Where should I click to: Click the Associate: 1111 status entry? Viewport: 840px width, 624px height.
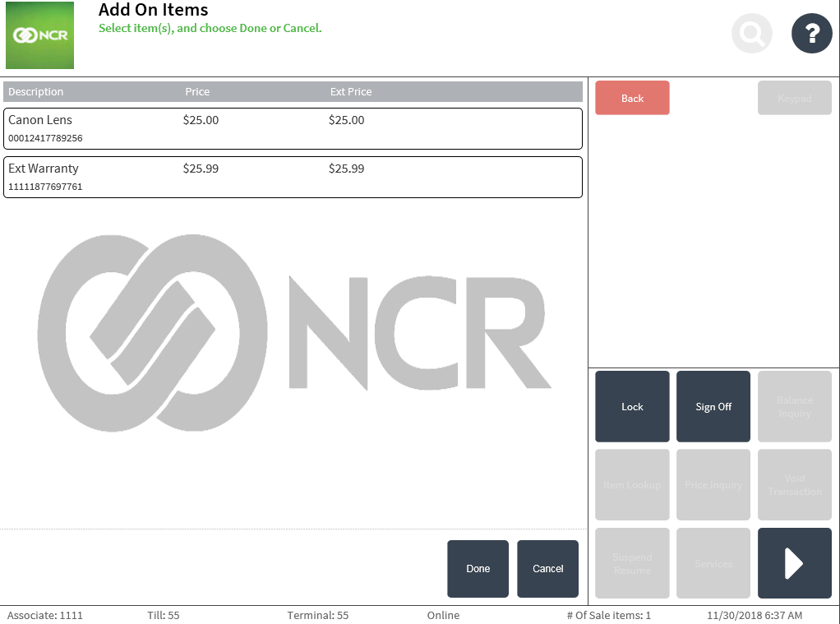pyautogui.click(x=45, y=616)
